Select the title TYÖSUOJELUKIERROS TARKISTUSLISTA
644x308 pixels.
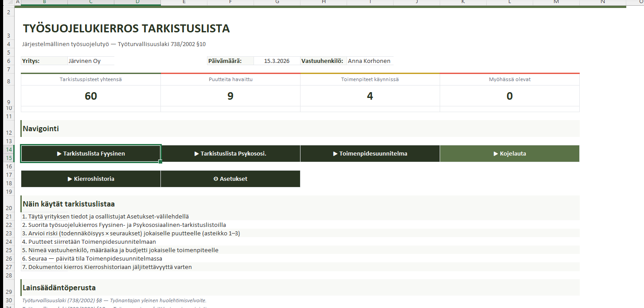(x=126, y=29)
